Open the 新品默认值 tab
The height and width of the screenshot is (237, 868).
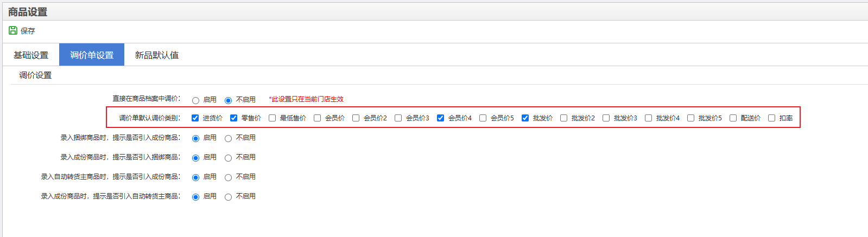point(157,55)
